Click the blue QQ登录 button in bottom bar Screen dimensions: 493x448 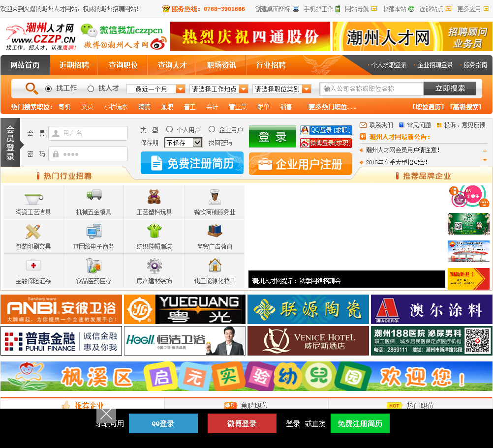(163, 423)
